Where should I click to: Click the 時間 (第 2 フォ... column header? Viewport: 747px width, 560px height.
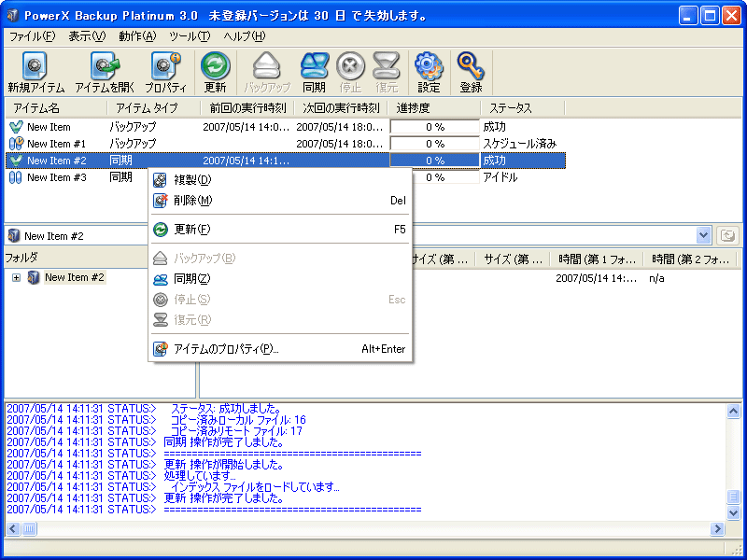coord(689,259)
